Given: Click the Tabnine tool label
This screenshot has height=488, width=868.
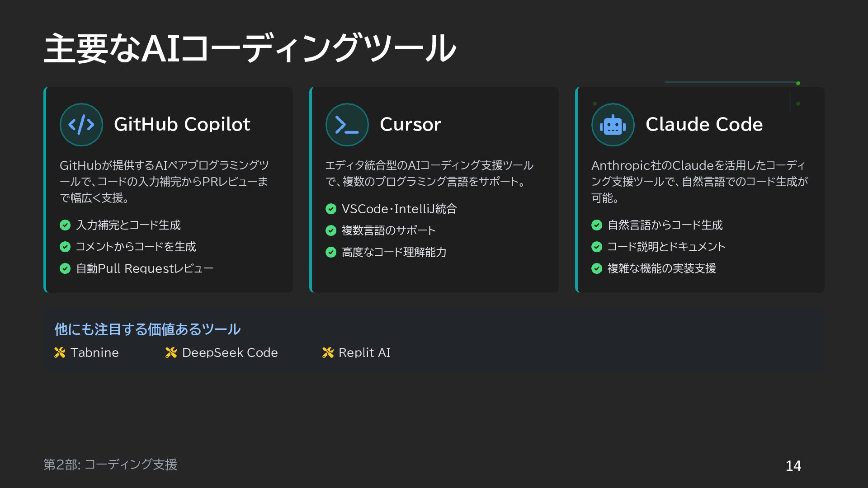Looking at the screenshot, I should click(x=94, y=352).
